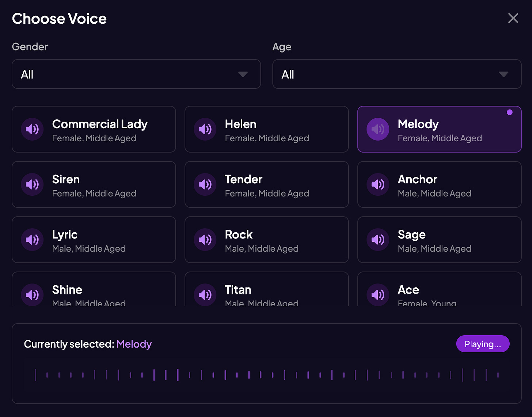Preview the Rock voice speaker icon

click(205, 240)
